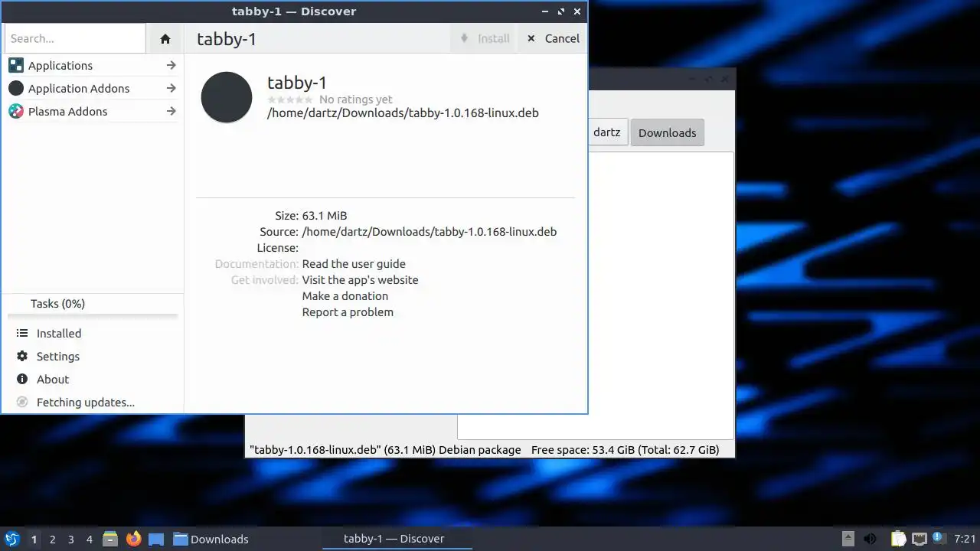Click the Plasma Addons category label
This screenshot has height=551, width=980.
(67, 111)
